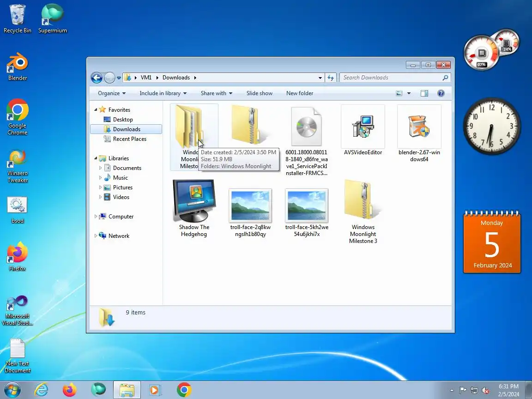Click the search magnifier icon
The width and height of the screenshot is (532, 399).
coord(445,78)
